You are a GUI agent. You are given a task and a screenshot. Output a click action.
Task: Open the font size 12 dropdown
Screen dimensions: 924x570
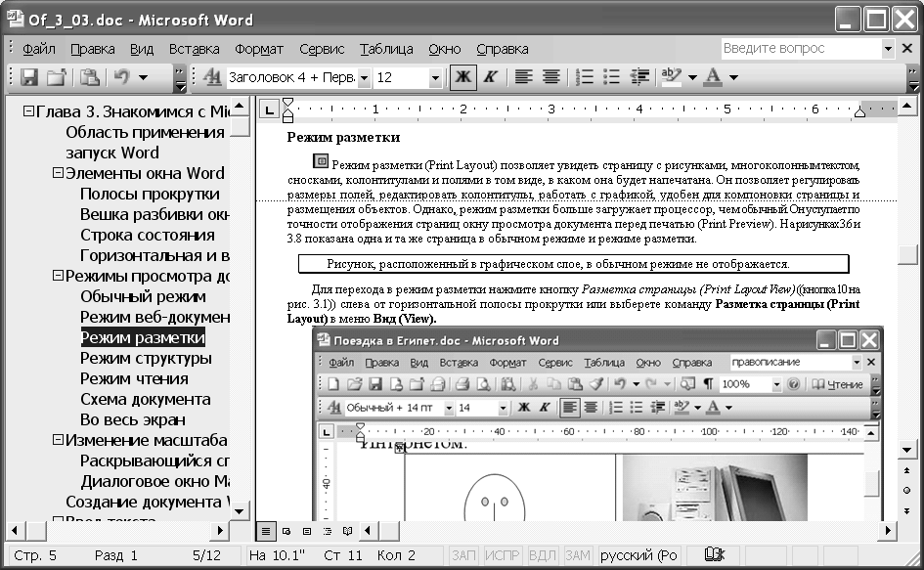point(435,78)
